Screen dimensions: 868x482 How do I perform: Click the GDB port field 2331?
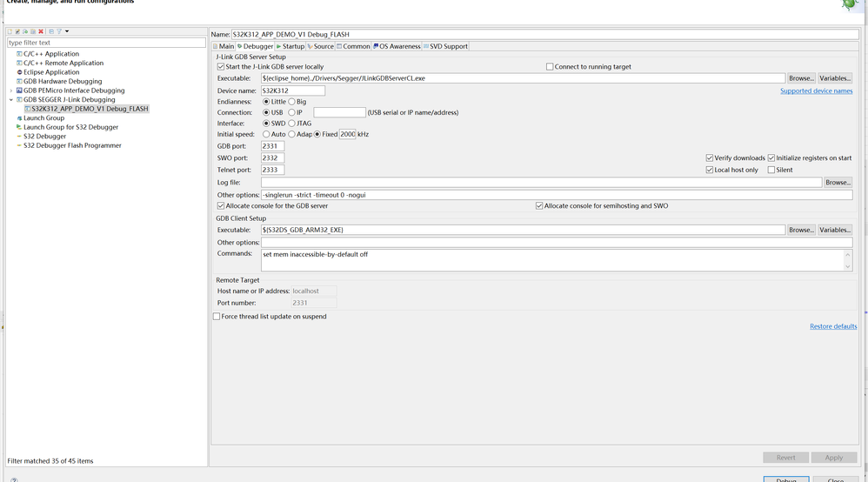pyautogui.click(x=272, y=146)
